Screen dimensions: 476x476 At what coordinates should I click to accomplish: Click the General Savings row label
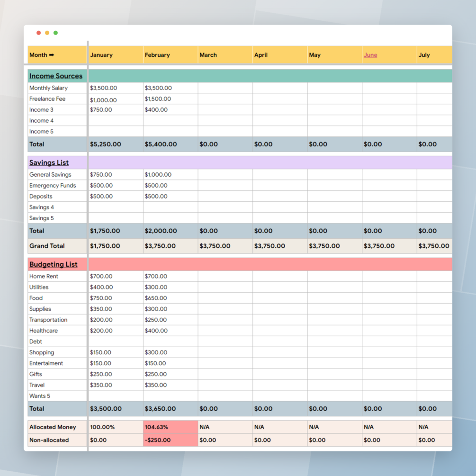point(50,175)
